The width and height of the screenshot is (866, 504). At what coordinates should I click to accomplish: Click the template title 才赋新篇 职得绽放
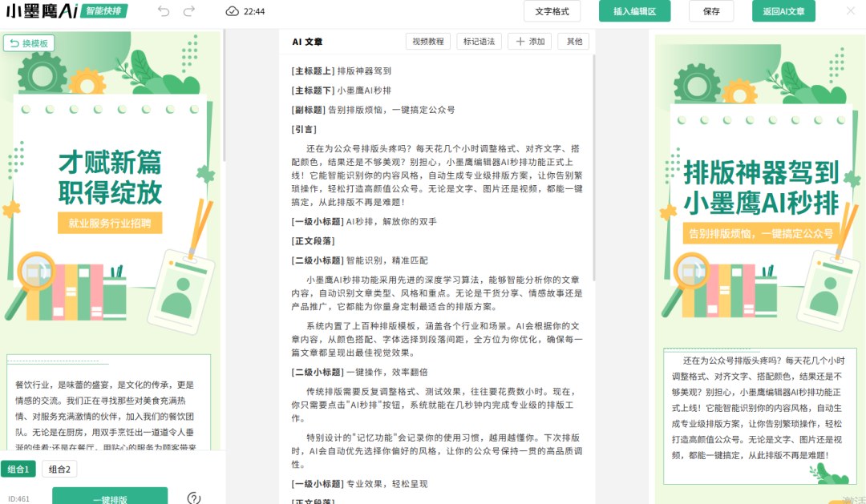(x=110, y=177)
